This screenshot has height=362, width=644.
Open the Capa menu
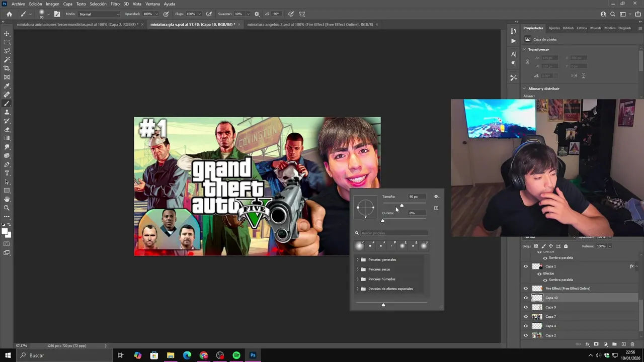tap(68, 4)
